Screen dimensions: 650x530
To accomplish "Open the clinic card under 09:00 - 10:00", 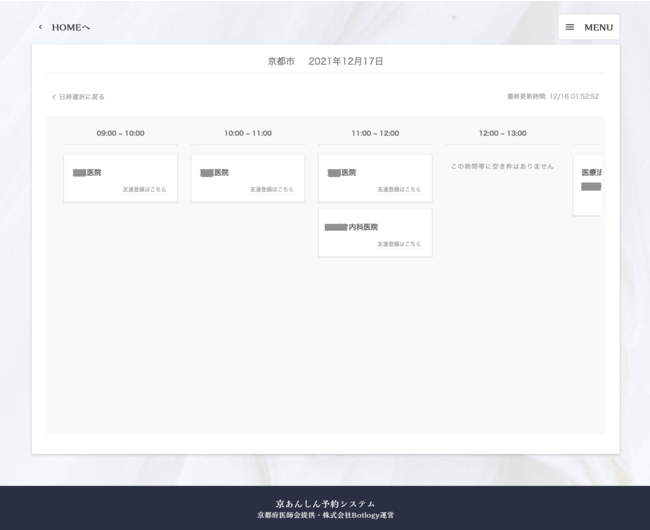I will 120,179.
